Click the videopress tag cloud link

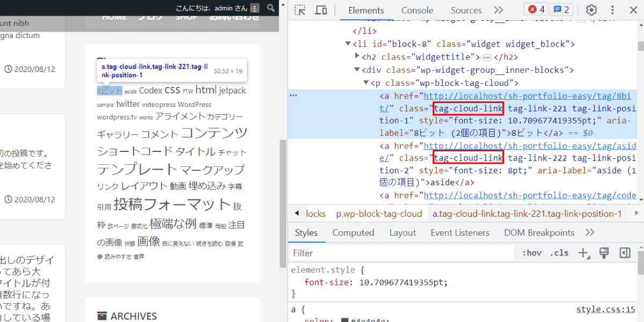pyautogui.click(x=159, y=105)
